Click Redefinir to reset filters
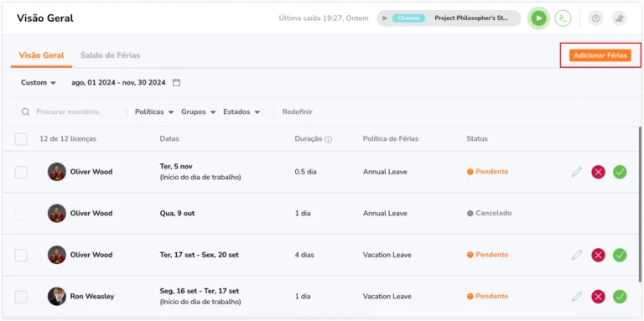This screenshot has width=644, height=321. tap(298, 111)
